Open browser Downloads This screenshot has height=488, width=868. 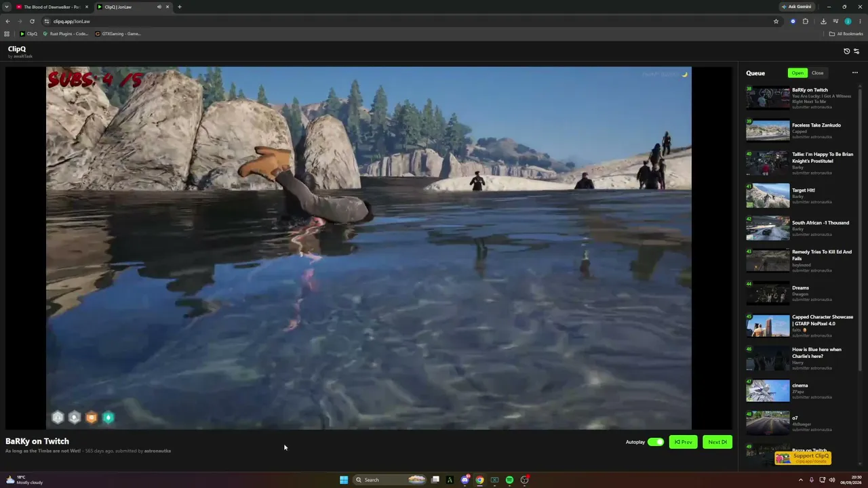click(x=823, y=21)
